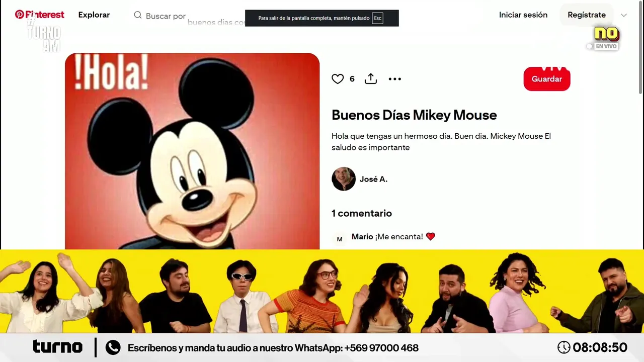Open José A.'s profile picture
644x362 pixels.
pos(344,179)
